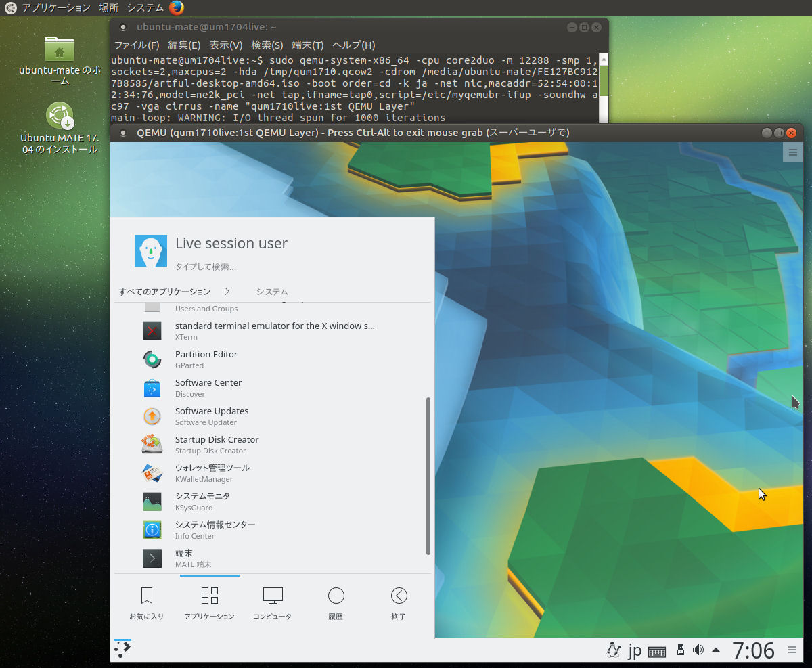Open KSysGuard system monitor icon
Image resolution: width=812 pixels, height=668 pixels.
(x=152, y=502)
